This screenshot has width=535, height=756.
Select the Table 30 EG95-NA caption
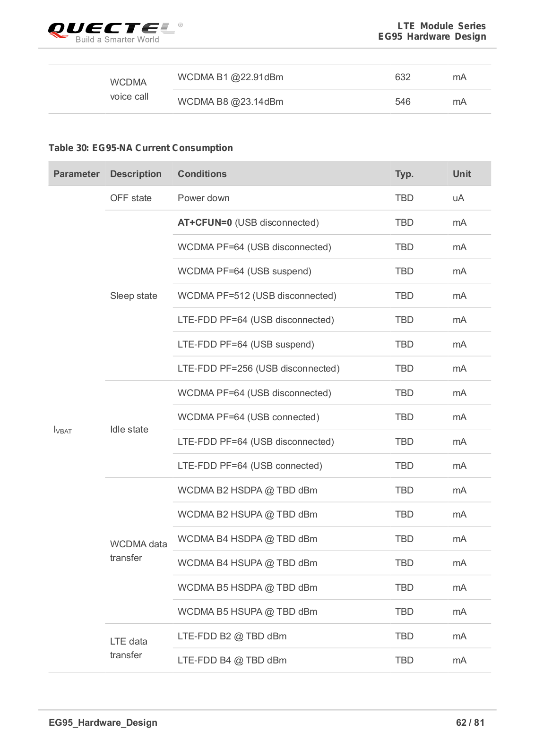coord(140,148)
